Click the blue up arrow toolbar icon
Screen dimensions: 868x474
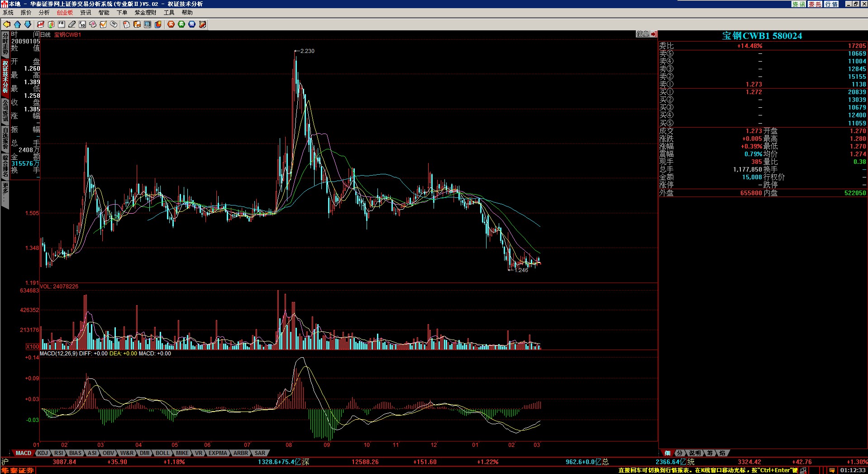pos(17,24)
